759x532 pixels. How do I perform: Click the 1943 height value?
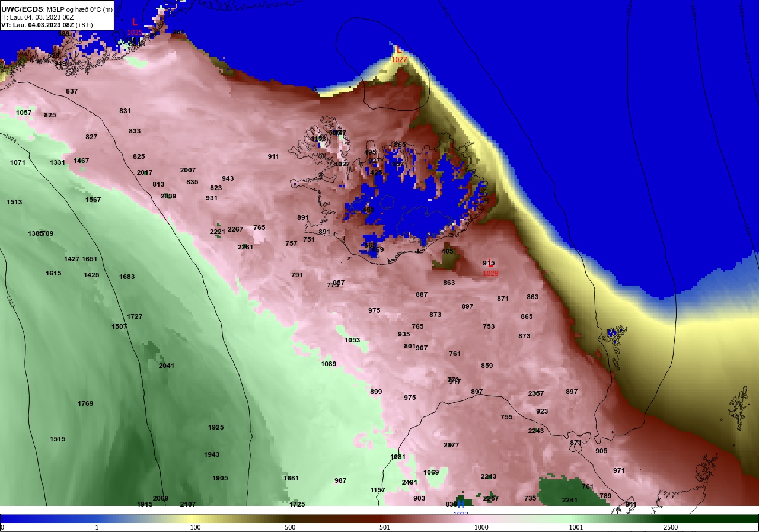[212, 454]
